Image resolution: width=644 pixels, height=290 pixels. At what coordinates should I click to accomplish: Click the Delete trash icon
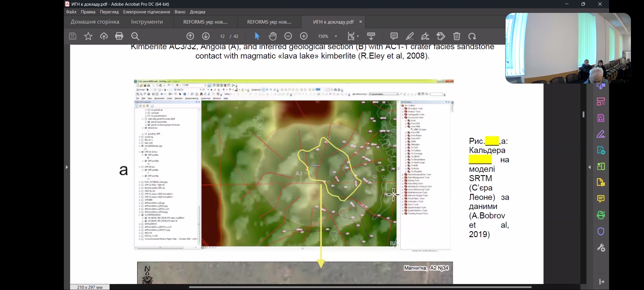[457, 36]
